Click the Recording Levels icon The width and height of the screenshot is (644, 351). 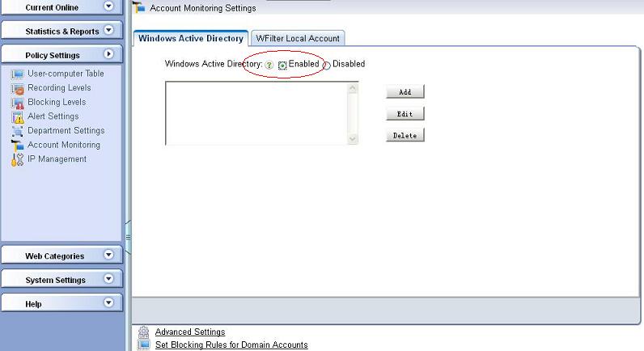pyautogui.click(x=18, y=88)
